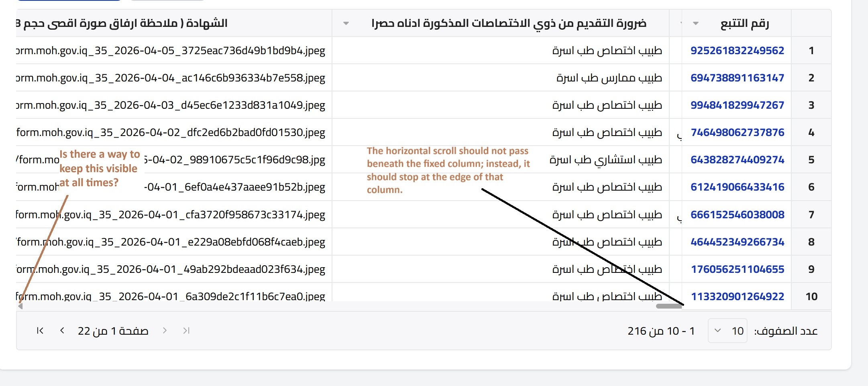Select the طبيب استشاري طب اسرة cell
The height and width of the screenshot is (386, 868).
[605, 160]
